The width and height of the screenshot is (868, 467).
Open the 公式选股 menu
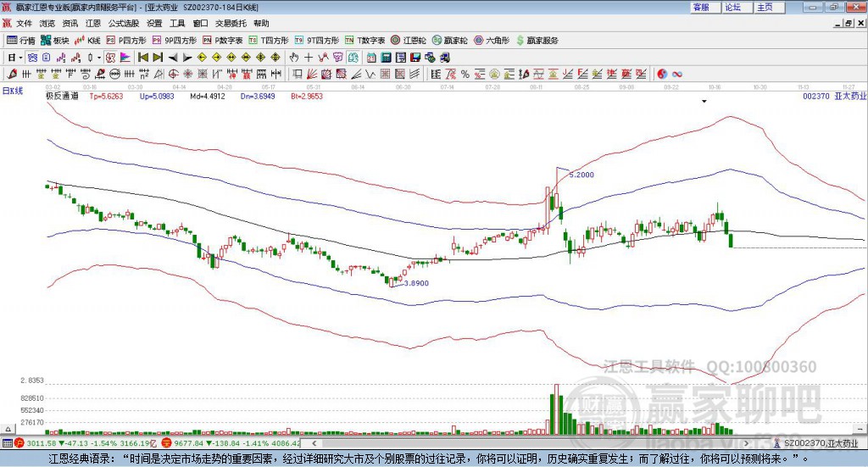point(124,23)
